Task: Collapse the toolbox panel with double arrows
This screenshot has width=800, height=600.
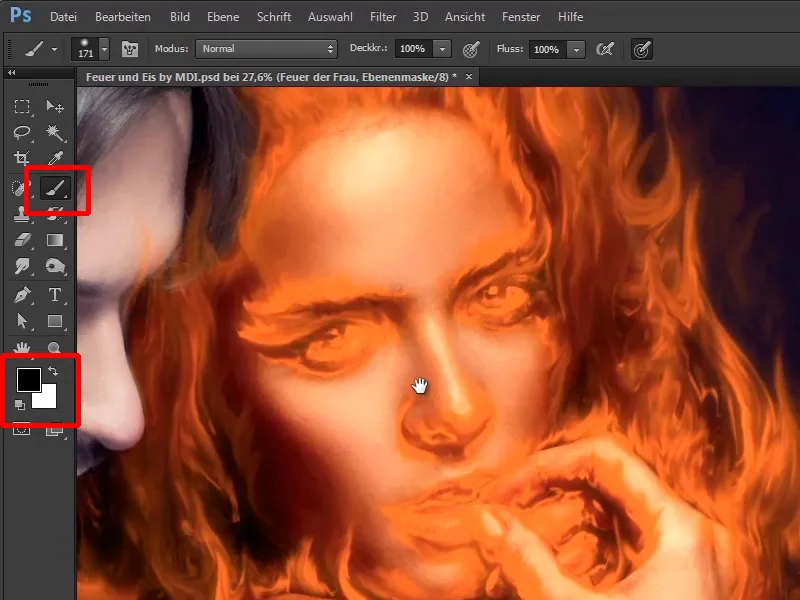Action: (x=11, y=72)
